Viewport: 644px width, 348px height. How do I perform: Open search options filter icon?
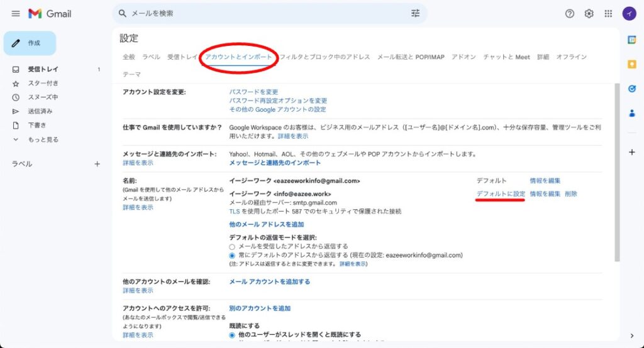click(x=415, y=14)
